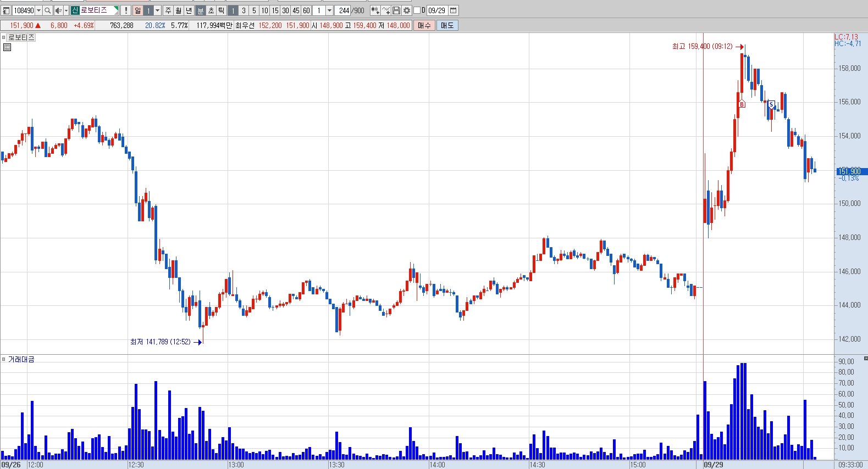Close the 거래대금 panel using its corner icon
This screenshot has height=469, width=868.
pos(865,358)
